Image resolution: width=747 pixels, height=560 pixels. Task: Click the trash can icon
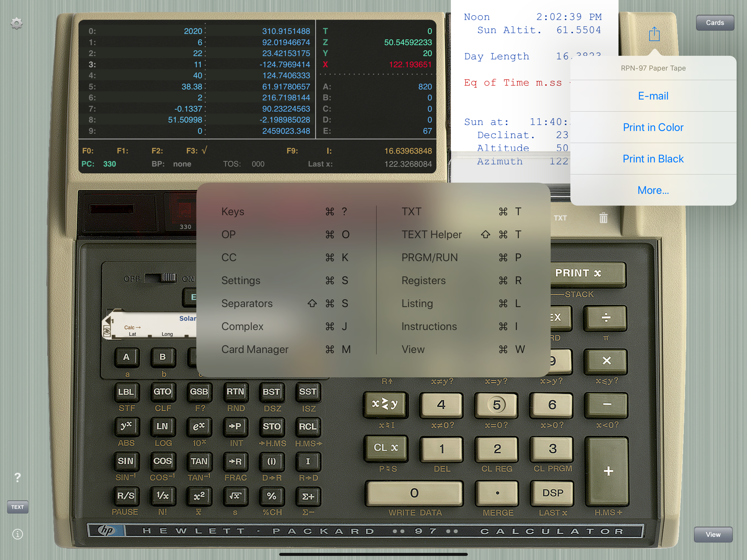click(x=603, y=218)
